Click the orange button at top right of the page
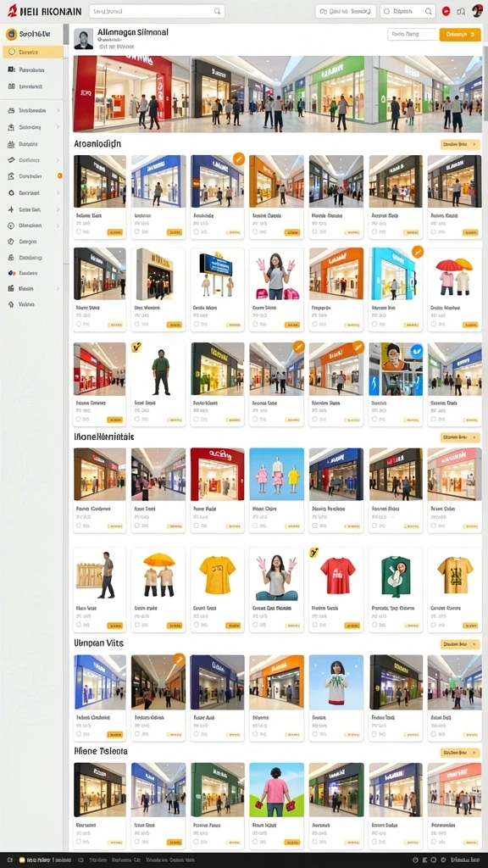Viewport: 488px width, 868px height. (460, 34)
